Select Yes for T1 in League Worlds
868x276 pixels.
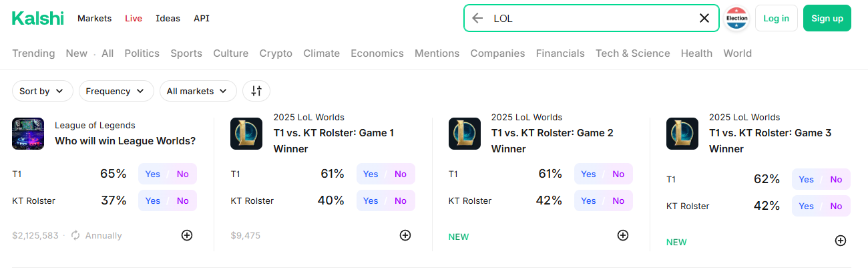153,174
